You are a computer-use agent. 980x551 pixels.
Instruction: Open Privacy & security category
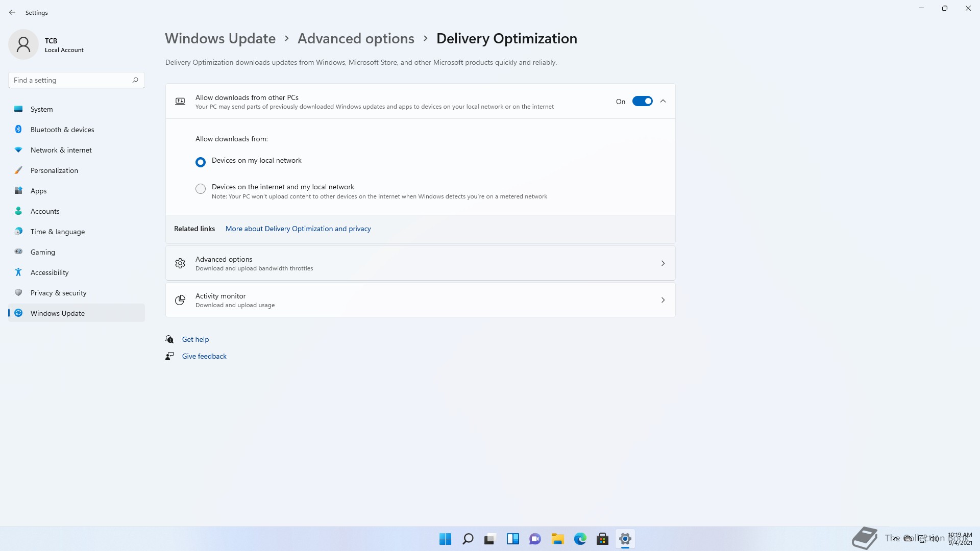click(77, 293)
